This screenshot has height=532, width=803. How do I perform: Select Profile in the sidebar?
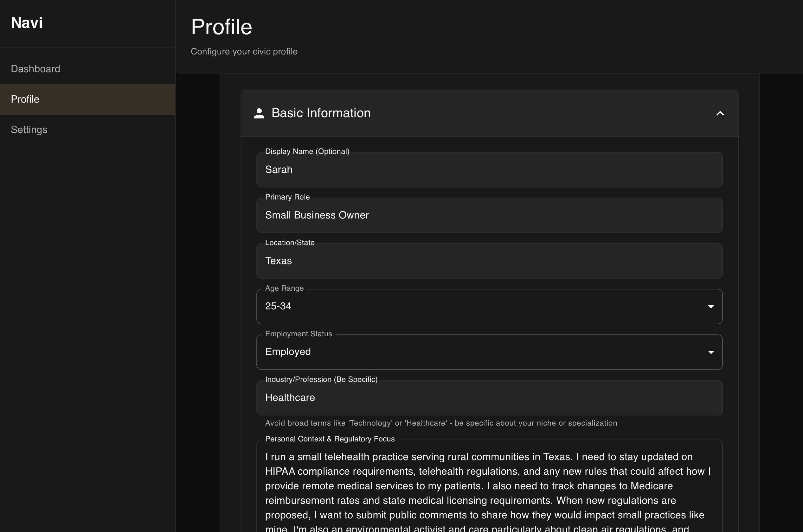(x=25, y=99)
